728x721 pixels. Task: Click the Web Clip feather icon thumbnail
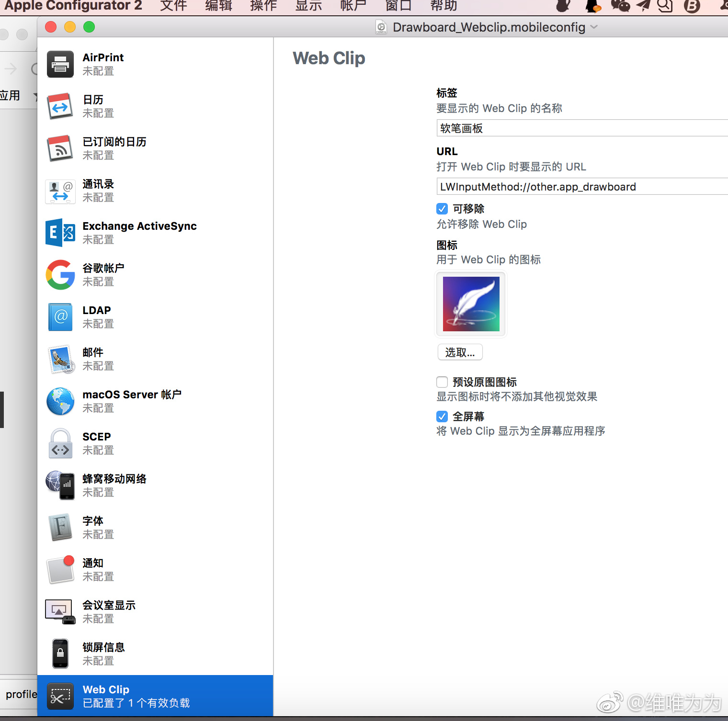point(471,304)
